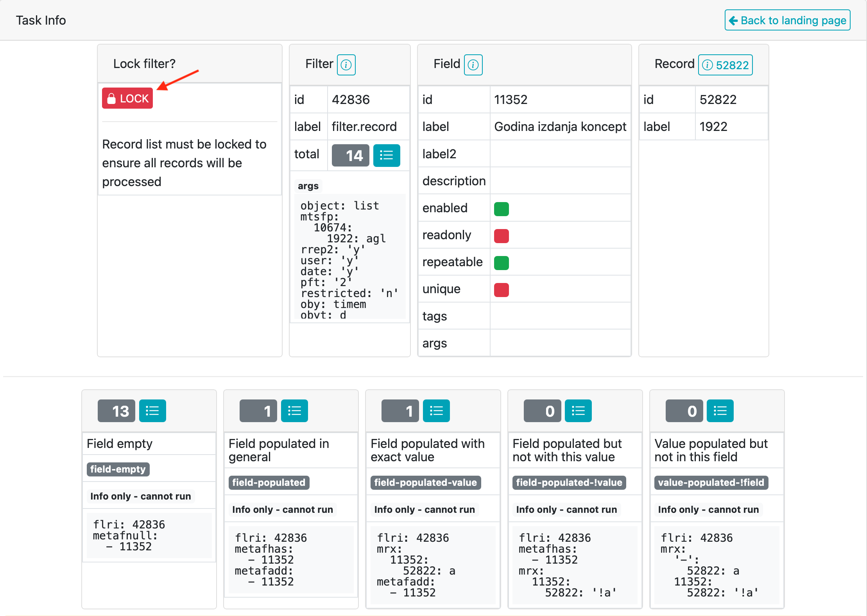
Task: Click Info only label under field-populated-value
Action: click(x=425, y=509)
